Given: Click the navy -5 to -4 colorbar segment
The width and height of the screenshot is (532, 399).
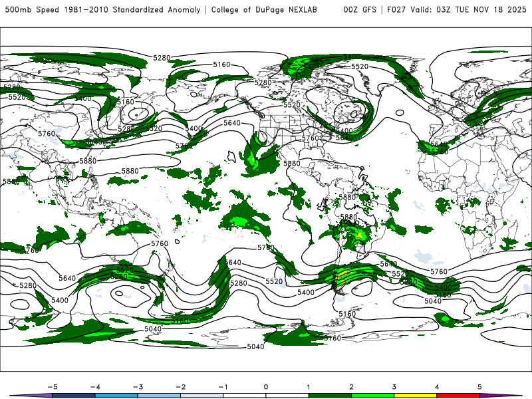Looking at the screenshot, I should pyautogui.click(x=74, y=396).
